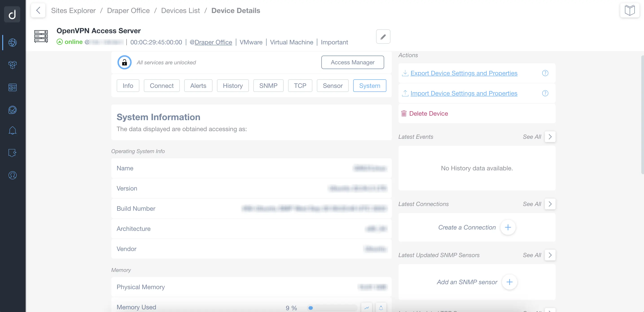Open the cubes inventory sidebar icon
This screenshot has width=644, height=312.
click(13, 65)
